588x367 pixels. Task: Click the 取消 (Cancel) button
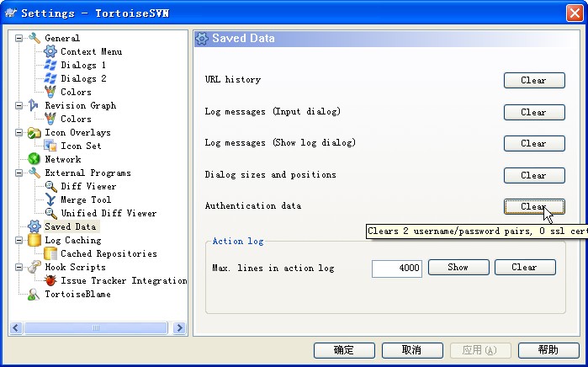click(x=412, y=350)
